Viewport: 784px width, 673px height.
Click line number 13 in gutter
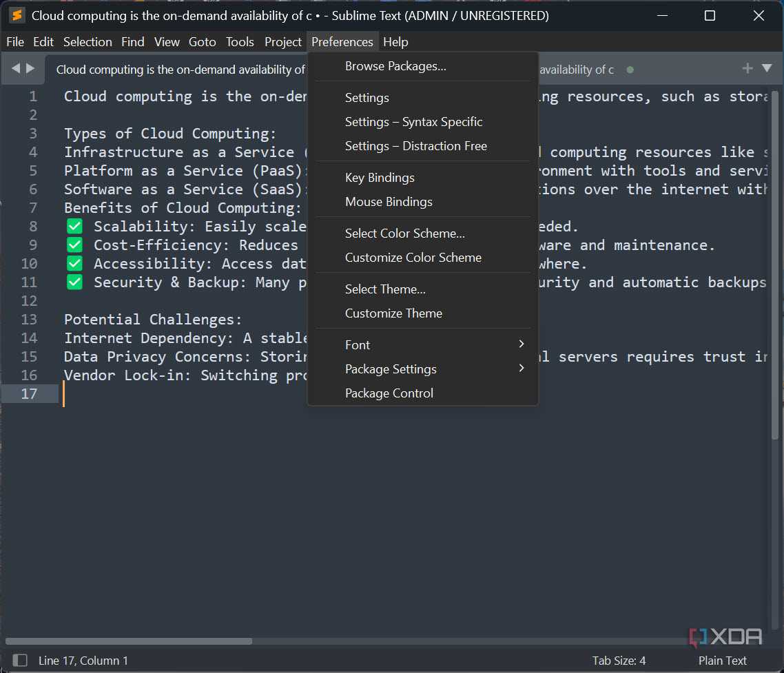click(29, 319)
